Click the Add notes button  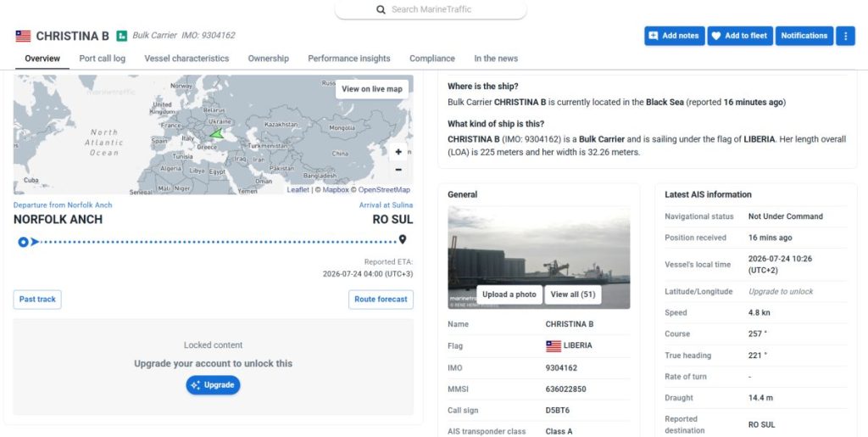[x=674, y=36]
